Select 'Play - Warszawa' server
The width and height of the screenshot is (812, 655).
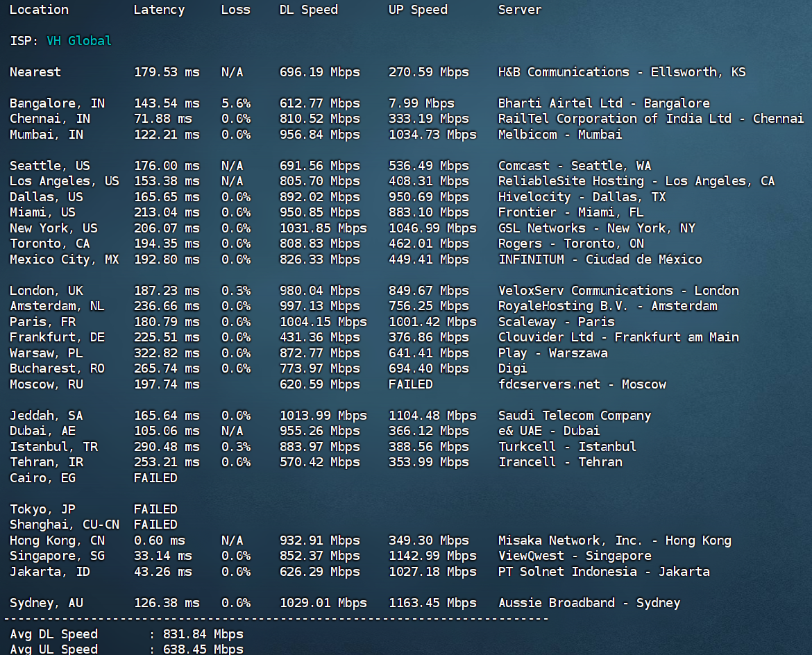coord(553,353)
